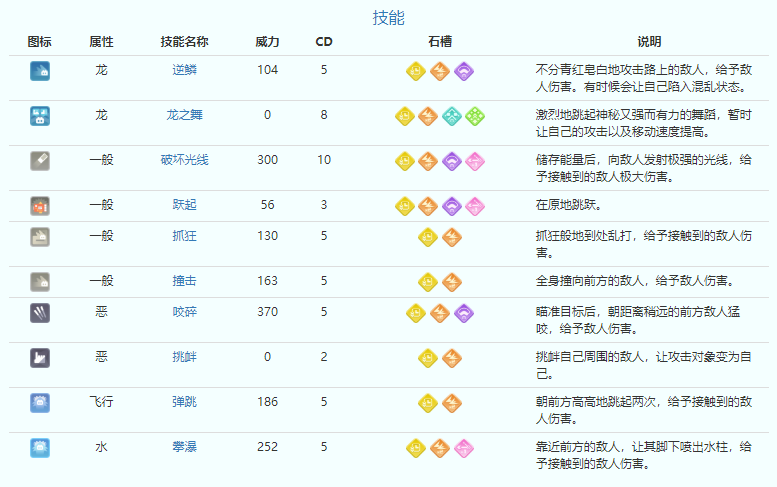777x487 pixels.
Task: Select power value 252 for 攀瀑
Action: coord(268,447)
